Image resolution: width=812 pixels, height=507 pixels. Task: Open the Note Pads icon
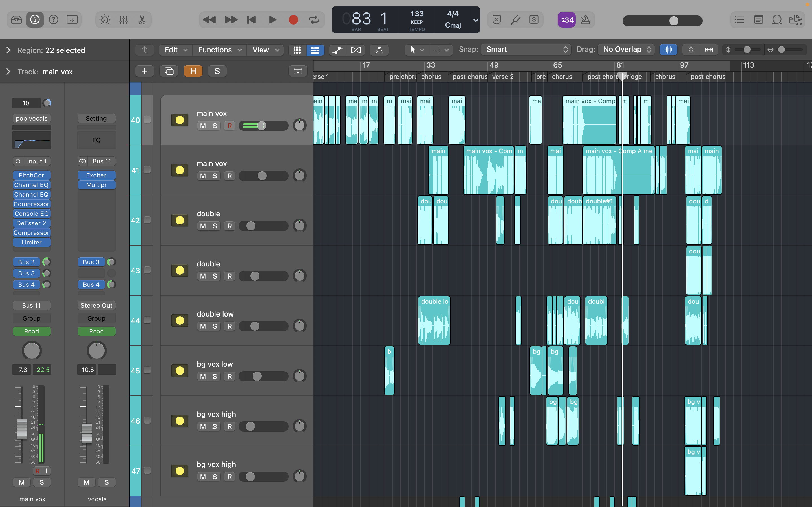pyautogui.click(x=759, y=20)
